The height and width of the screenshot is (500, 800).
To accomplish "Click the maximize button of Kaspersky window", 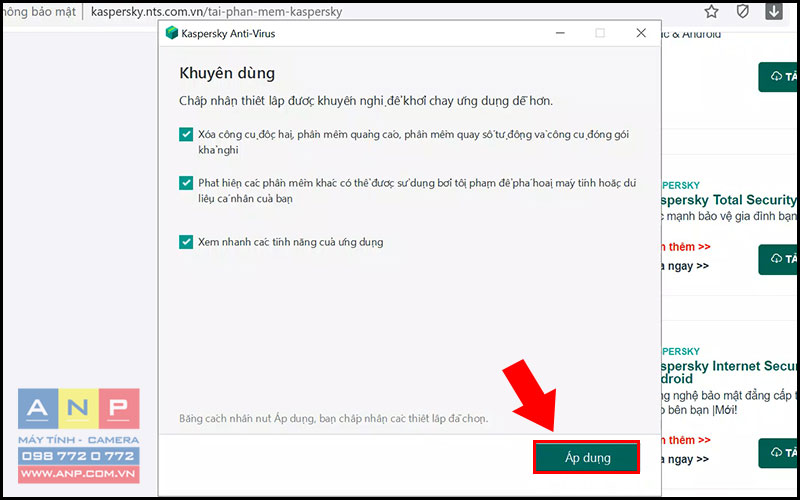I will [x=600, y=33].
